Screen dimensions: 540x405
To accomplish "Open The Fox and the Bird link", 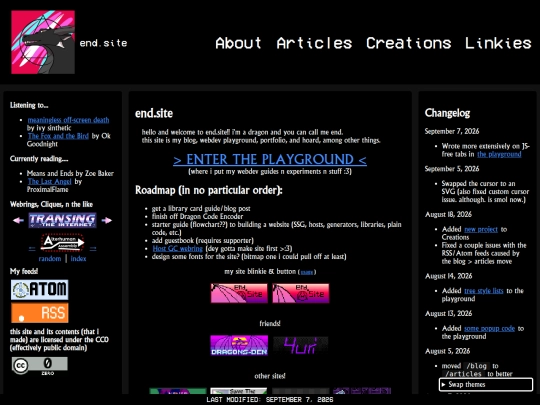I will [x=58, y=136].
